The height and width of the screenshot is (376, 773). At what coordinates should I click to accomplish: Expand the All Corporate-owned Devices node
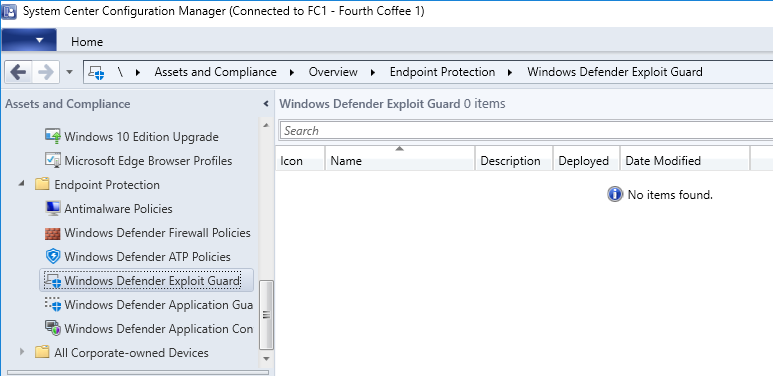[21, 352]
